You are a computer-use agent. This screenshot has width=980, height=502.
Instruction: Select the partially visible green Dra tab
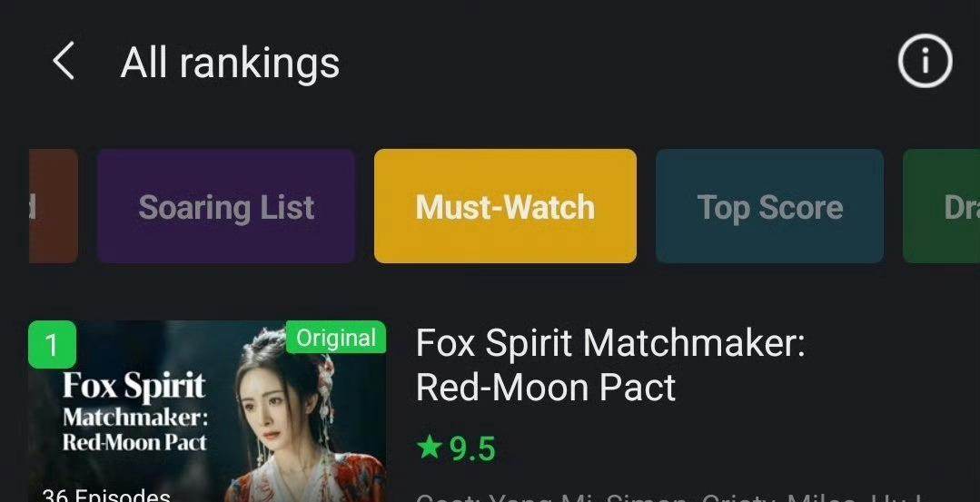(x=941, y=206)
